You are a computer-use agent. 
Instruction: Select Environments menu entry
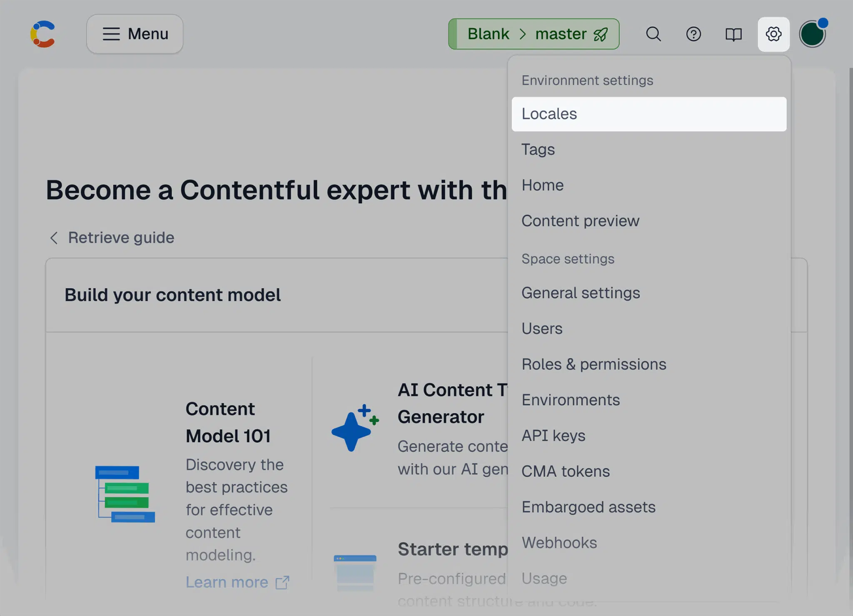649,400
